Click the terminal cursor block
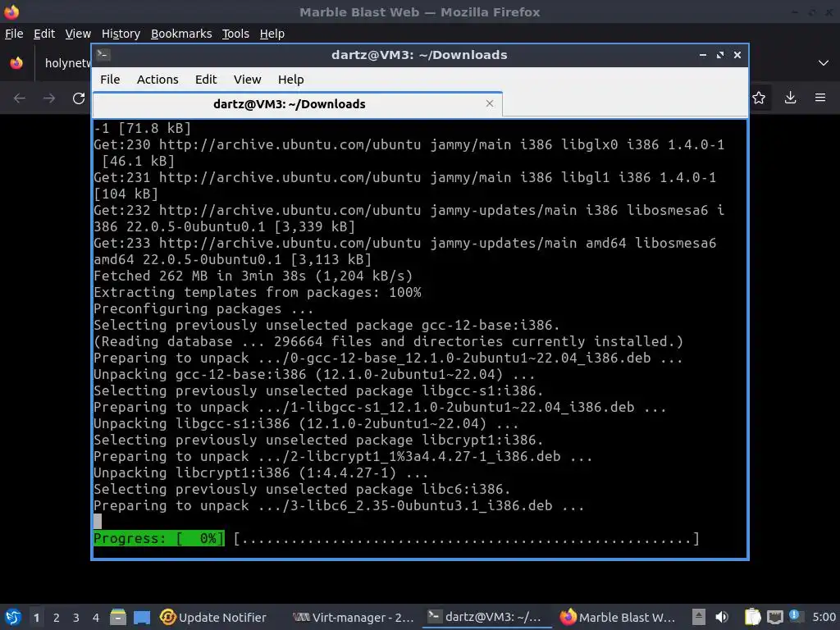This screenshot has height=630, width=840. (x=98, y=522)
